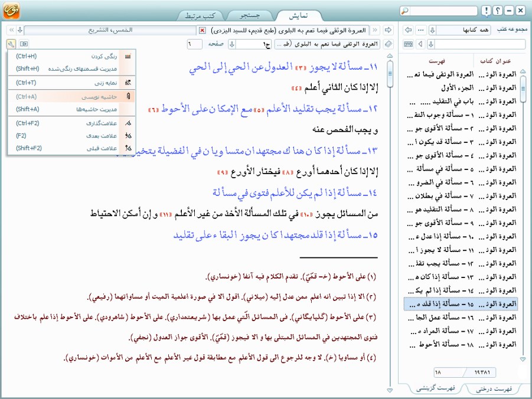Select index row ١٦ - مسألة عمل الجا
Screen dimensions: 532x399
461,318
